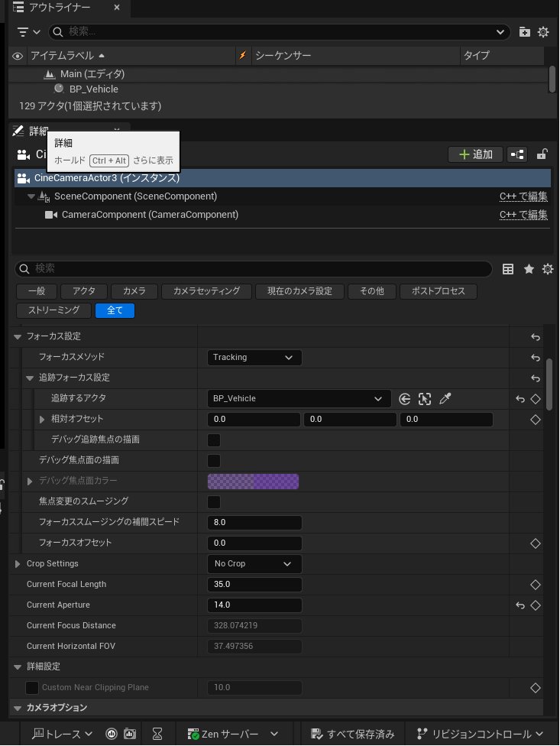Select the 一般 filter tab

point(37,291)
